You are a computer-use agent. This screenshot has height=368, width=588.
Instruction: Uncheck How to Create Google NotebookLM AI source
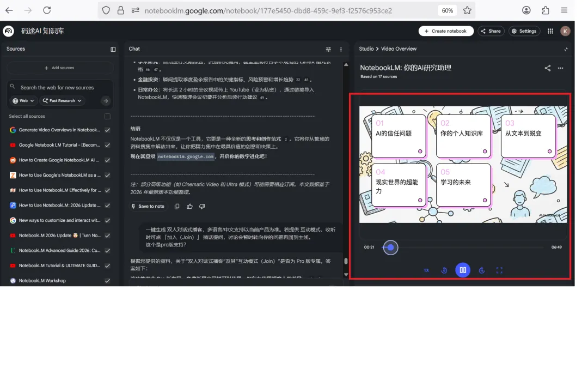[x=107, y=160]
